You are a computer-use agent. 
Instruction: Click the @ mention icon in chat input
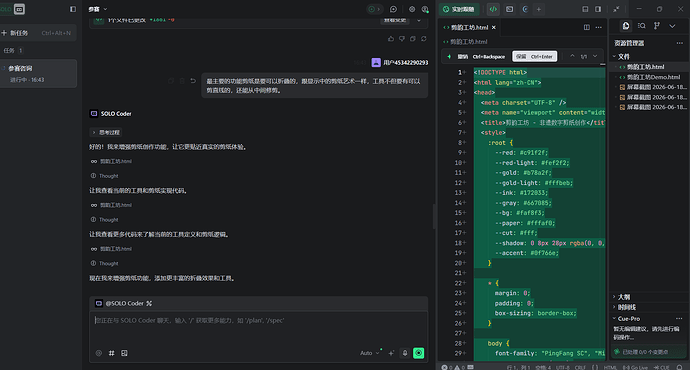pos(99,353)
